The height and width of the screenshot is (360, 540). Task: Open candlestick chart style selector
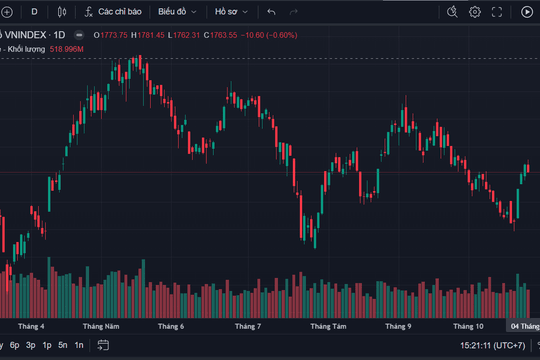click(62, 12)
